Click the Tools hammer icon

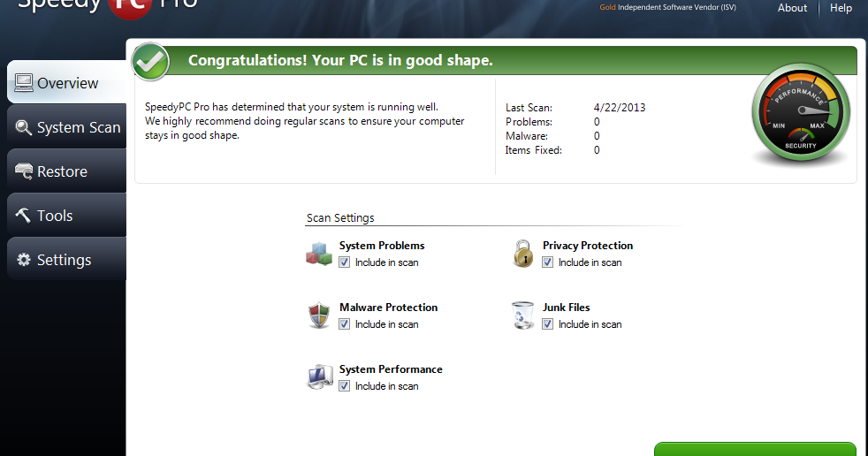point(23,215)
